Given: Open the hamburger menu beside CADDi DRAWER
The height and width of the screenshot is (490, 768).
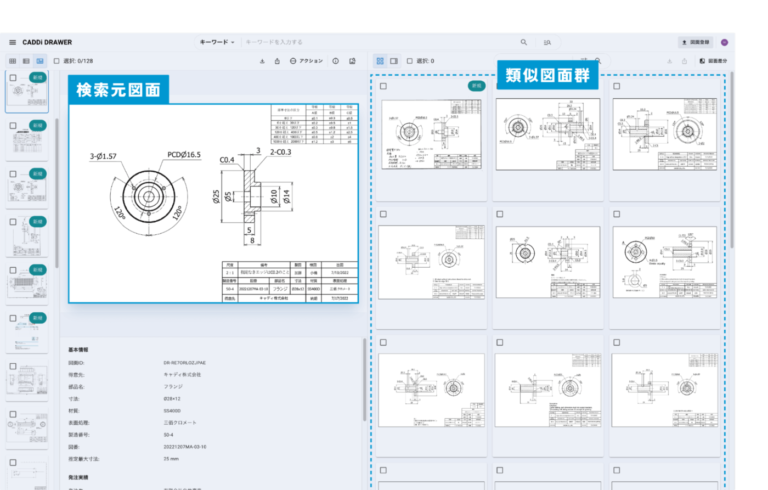Looking at the screenshot, I should 13,42.
